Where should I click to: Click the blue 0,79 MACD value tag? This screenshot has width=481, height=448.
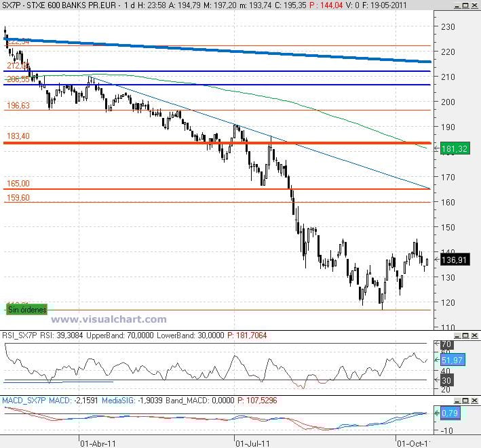450,413
